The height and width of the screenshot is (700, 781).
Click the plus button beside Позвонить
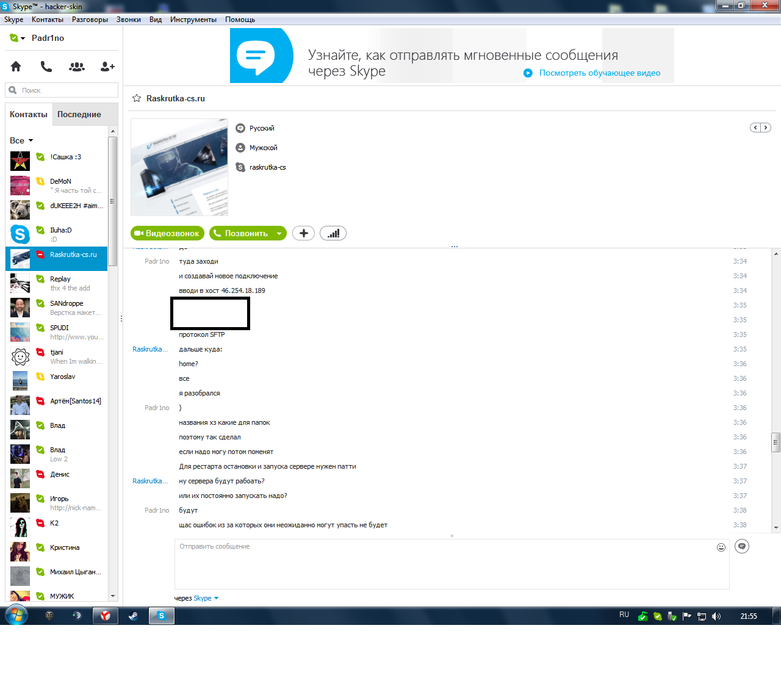pos(304,233)
